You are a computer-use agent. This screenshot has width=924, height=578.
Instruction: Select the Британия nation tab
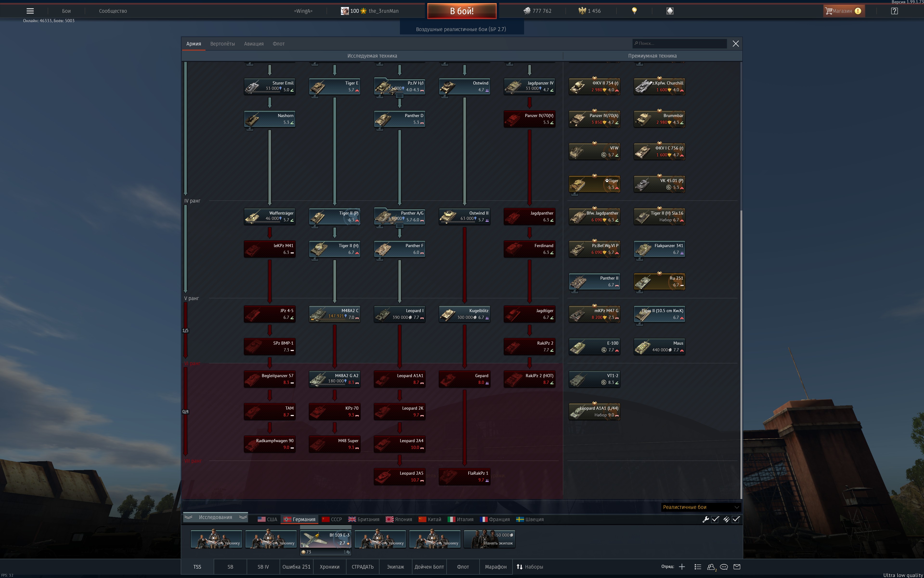point(364,519)
